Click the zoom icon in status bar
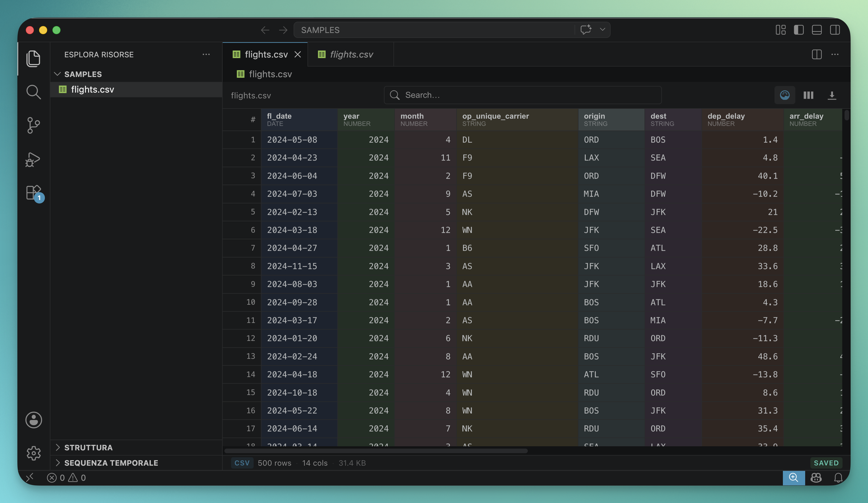Image resolution: width=868 pixels, height=503 pixels. (794, 478)
